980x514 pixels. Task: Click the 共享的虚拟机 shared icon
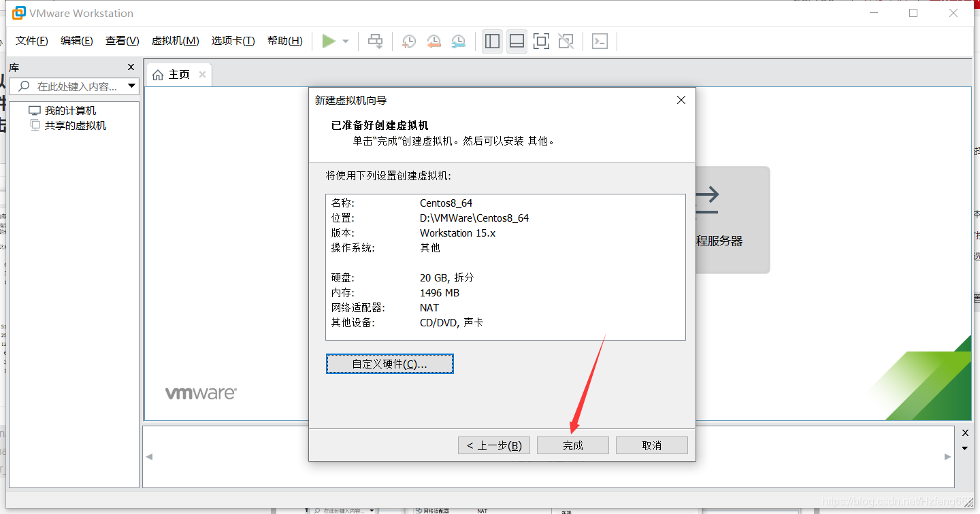tap(35, 125)
